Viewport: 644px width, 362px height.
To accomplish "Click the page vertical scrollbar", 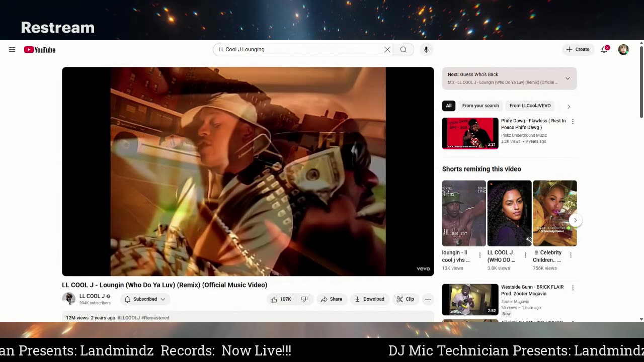I will click(x=641, y=83).
